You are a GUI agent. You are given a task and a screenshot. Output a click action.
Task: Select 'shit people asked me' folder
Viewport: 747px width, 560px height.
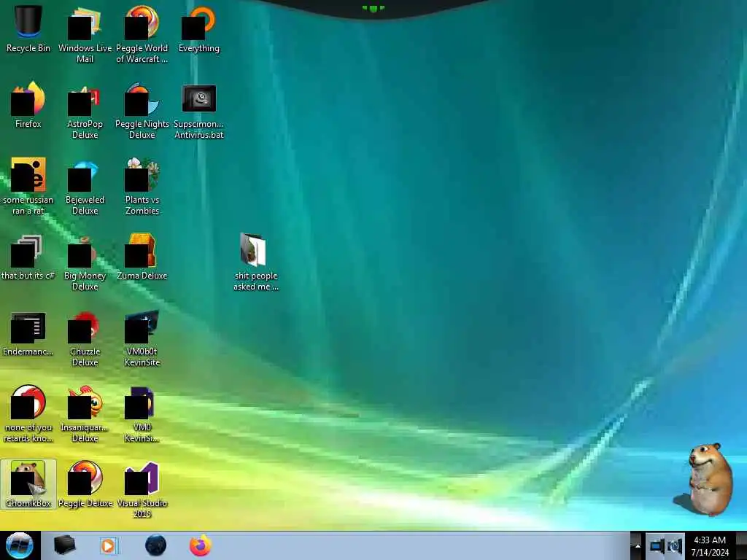(256, 262)
